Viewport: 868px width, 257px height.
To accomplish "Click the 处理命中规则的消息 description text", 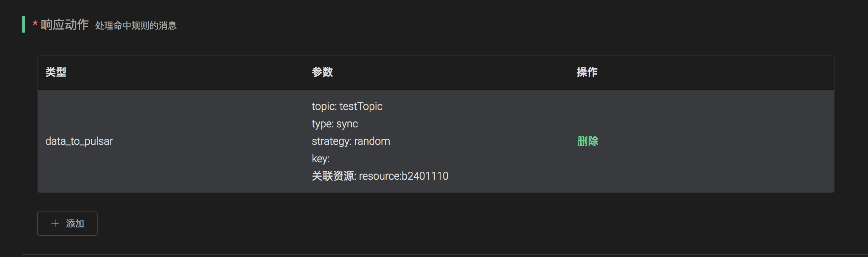I will click(x=136, y=25).
